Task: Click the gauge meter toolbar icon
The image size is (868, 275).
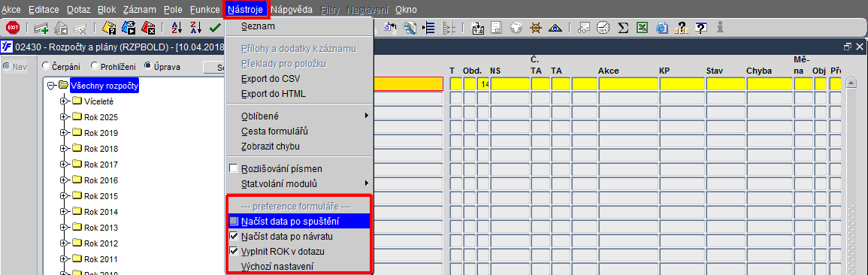Action: click(x=603, y=28)
